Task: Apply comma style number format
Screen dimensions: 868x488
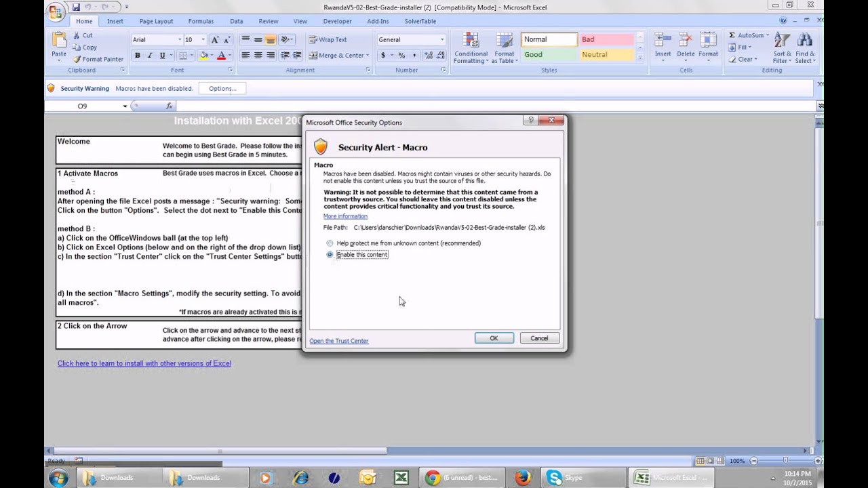Action: tap(414, 56)
